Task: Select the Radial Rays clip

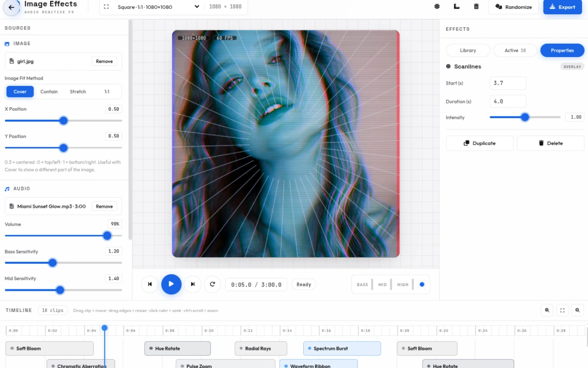Action: [x=261, y=349]
